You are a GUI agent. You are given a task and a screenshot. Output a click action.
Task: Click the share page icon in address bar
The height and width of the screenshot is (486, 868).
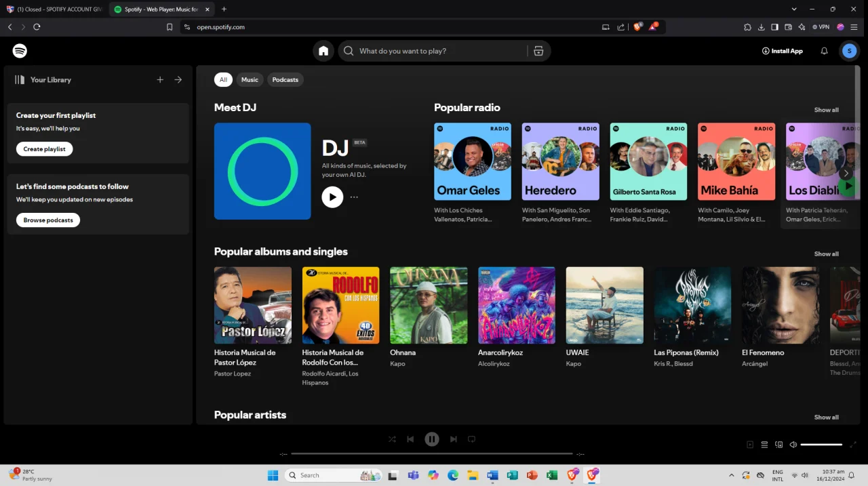click(x=620, y=27)
